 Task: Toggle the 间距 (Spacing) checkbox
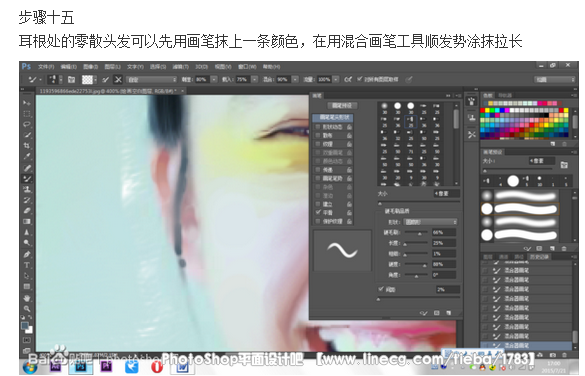(x=381, y=289)
